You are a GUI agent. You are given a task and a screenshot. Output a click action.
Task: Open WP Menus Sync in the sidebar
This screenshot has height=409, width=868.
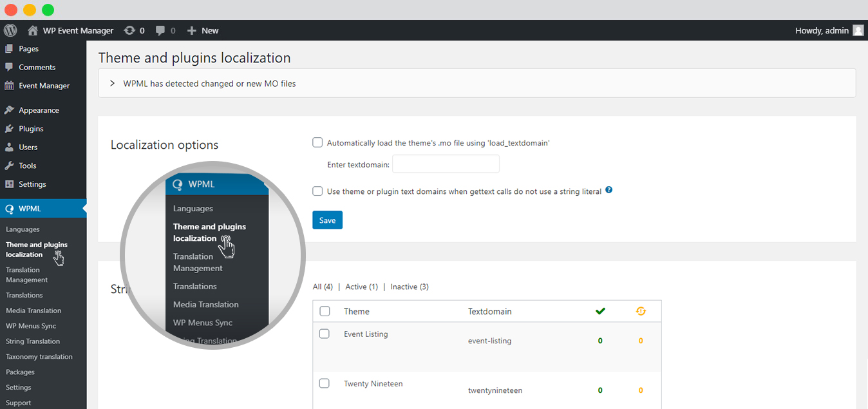click(31, 326)
